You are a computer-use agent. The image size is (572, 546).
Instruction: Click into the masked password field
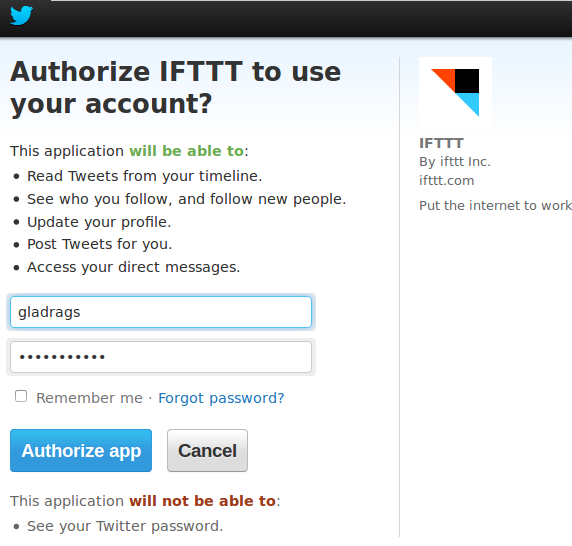[x=161, y=357]
